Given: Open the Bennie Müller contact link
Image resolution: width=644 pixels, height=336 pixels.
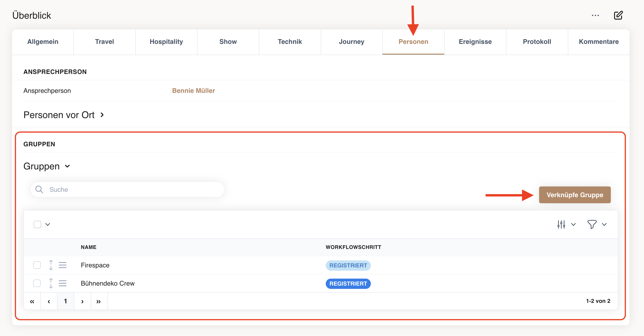Looking at the screenshot, I should (193, 91).
